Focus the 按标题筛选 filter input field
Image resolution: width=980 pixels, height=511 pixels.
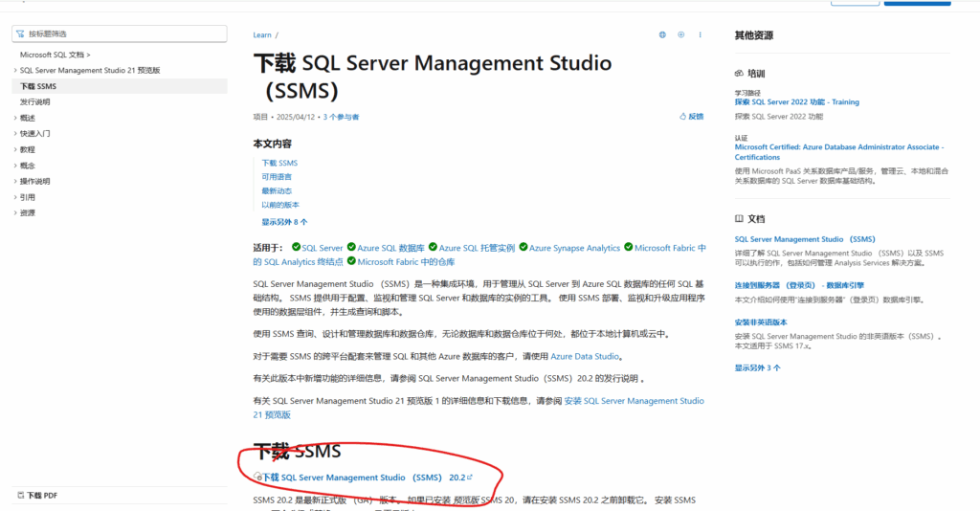tap(124, 33)
